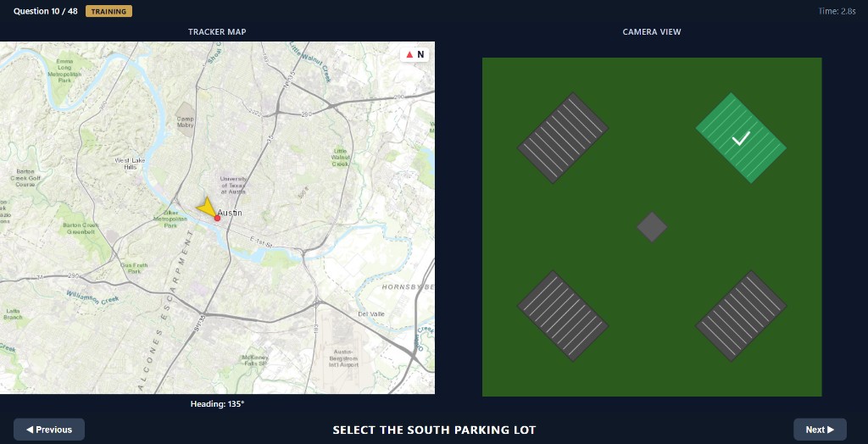Click the gray center diamond marker
The image size is (868, 444).
tap(652, 227)
